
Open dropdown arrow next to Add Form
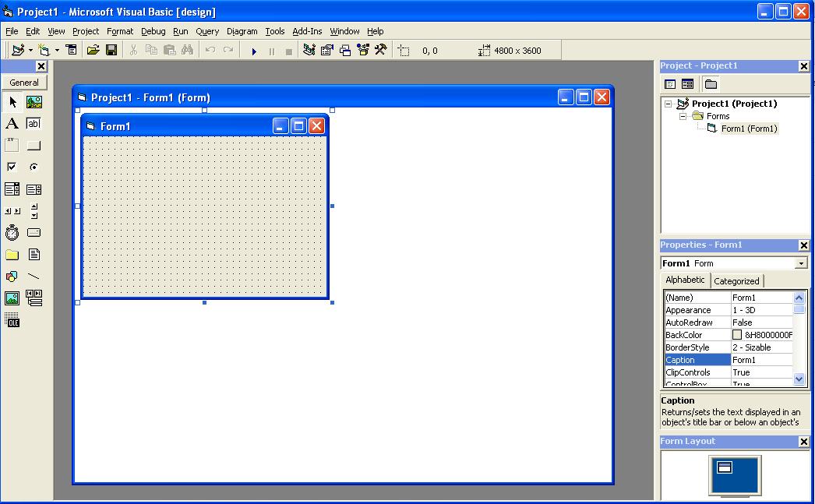click(x=57, y=50)
